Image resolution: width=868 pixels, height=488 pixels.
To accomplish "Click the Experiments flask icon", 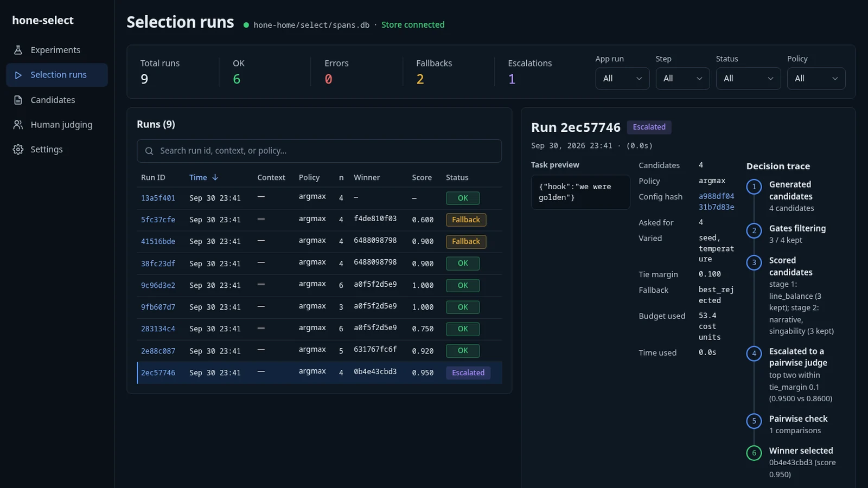I will (x=18, y=50).
